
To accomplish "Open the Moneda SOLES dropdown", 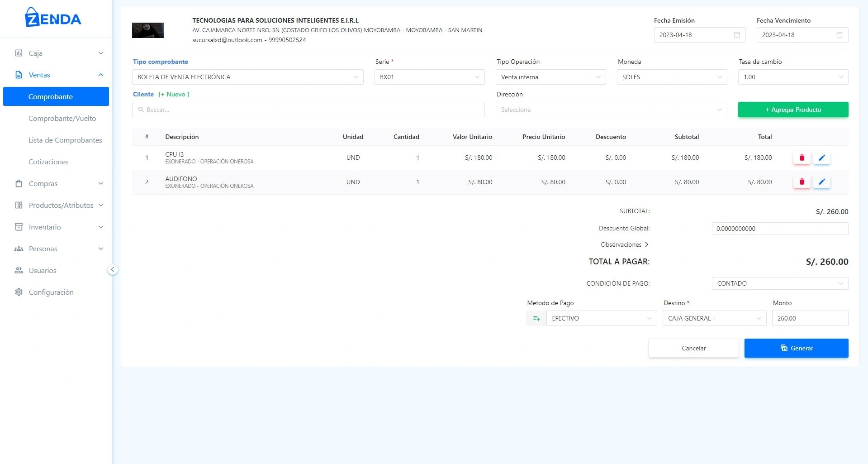I will coord(671,77).
